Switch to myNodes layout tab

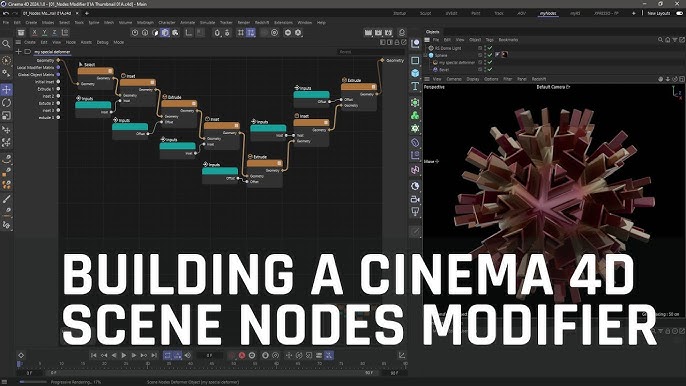(548, 14)
